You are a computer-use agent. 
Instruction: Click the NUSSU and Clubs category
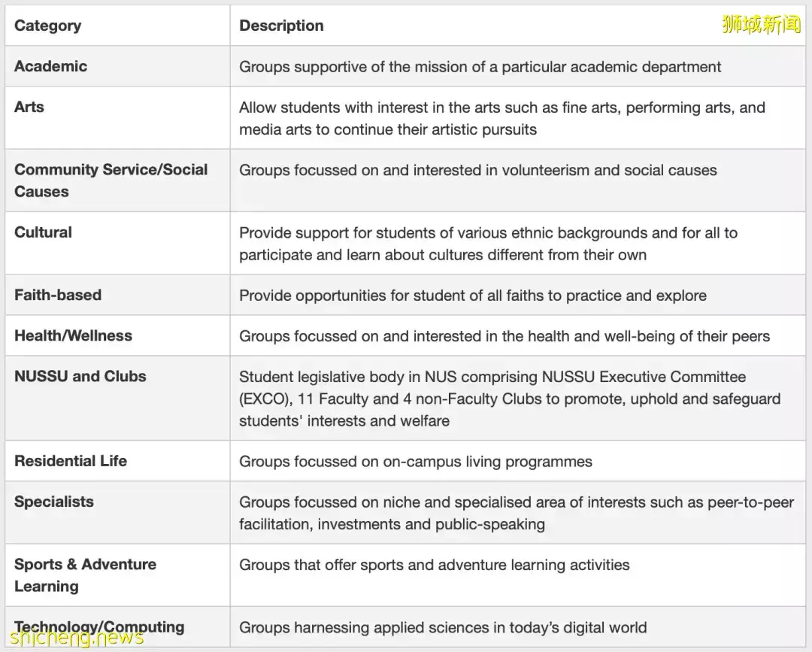80,376
